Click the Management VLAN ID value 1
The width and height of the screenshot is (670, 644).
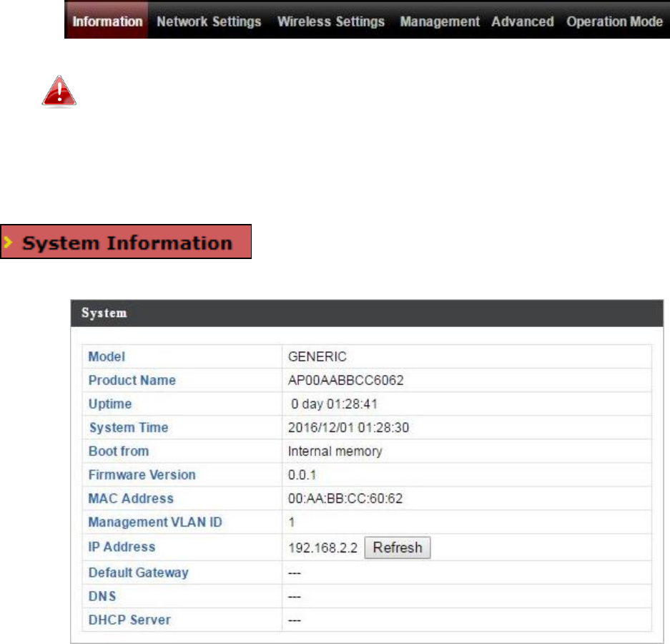point(292,522)
